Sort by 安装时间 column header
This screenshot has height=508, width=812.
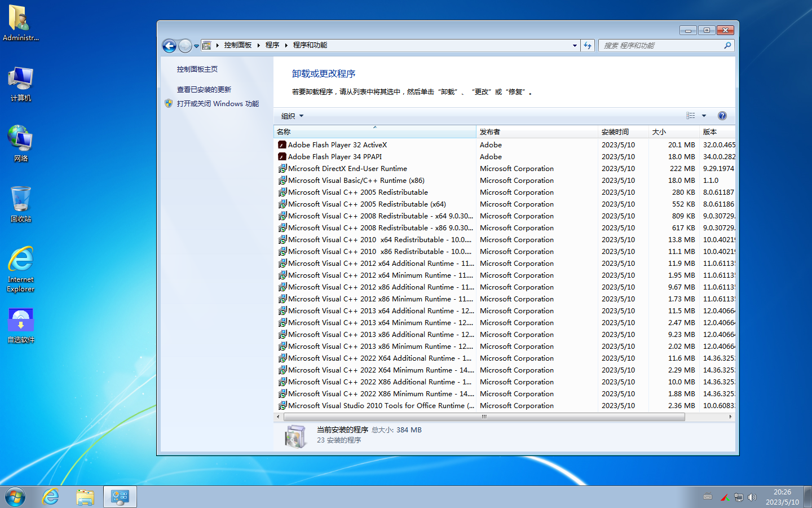(x=623, y=132)
